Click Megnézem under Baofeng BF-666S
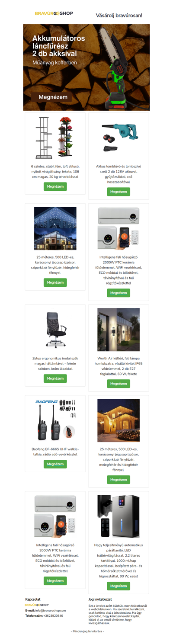This screenshot has height=644, width=173. (55, 464)
